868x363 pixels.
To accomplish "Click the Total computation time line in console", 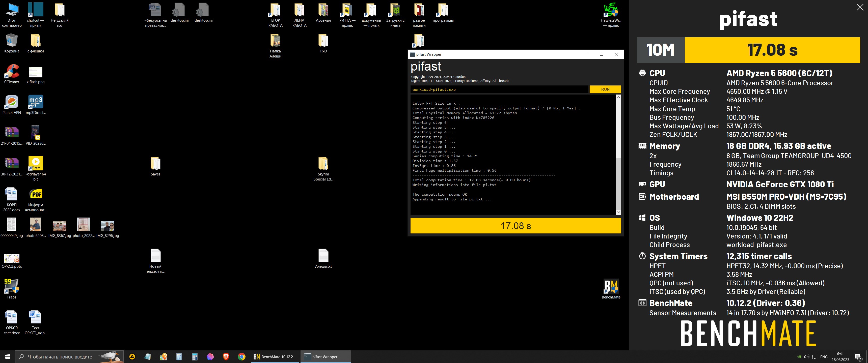I will tap(471, 180).
